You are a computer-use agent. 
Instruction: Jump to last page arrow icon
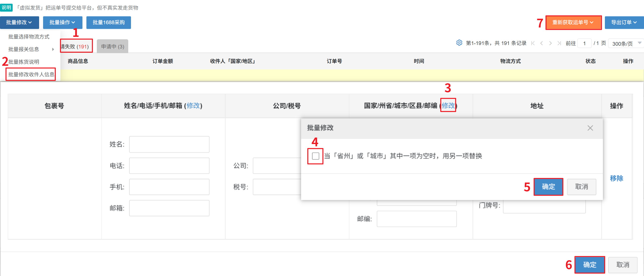(x=559, y=43)
